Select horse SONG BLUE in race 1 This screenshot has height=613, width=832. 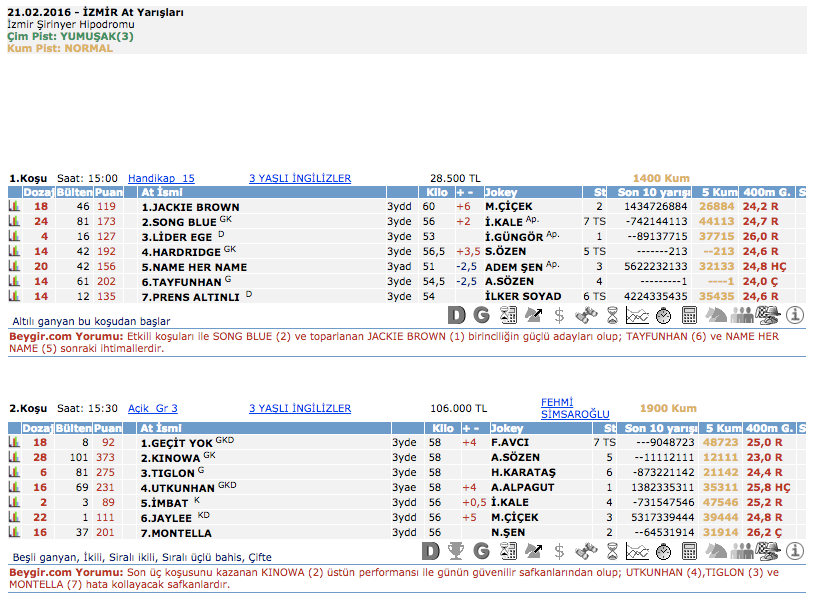pos(178,222)
